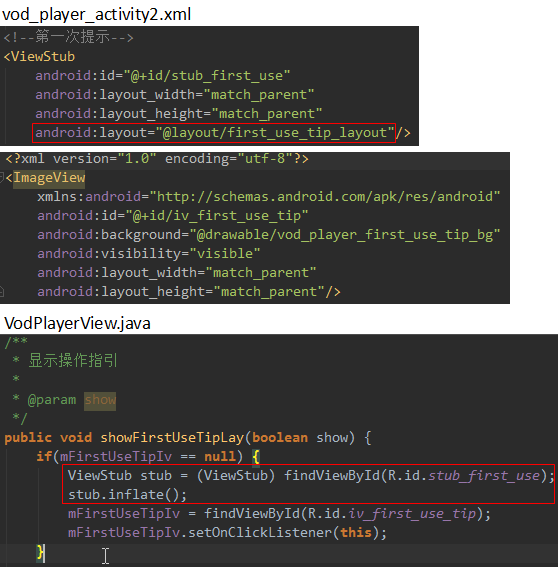This screenshot has width=558, height=567.
Task: Click the closing '*/' of the Javadoc comment
Action: click(x=20, y=419)
